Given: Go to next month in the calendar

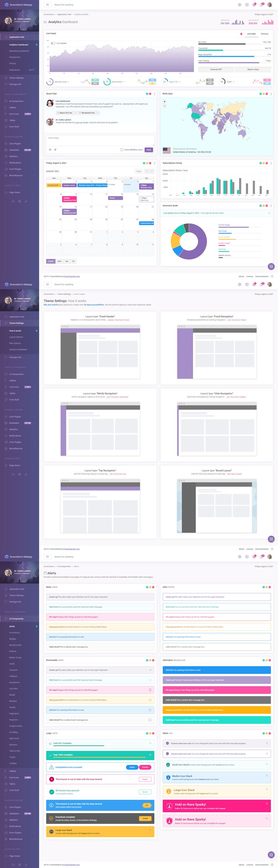Looking at the screenshot, I should (x=152, y=171).
